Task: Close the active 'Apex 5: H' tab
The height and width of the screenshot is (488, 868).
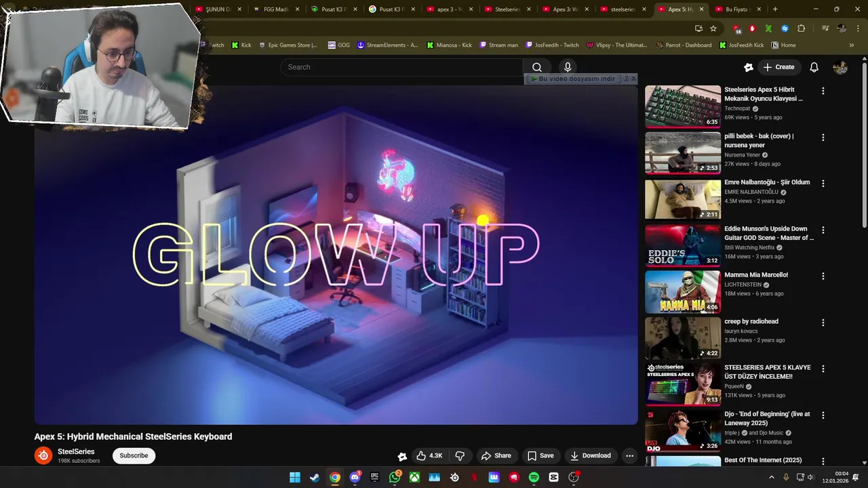Action: click(702, 9)
